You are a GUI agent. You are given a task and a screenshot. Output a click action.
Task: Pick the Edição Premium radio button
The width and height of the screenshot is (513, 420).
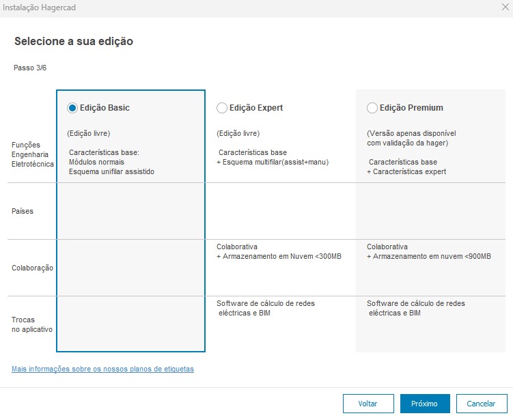point(372,108)
